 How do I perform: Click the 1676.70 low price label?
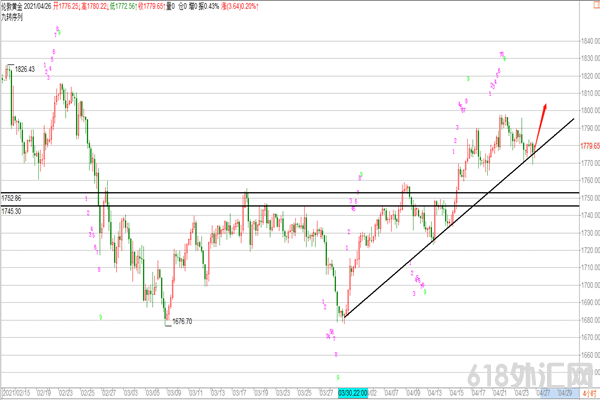tap(182, 322)
